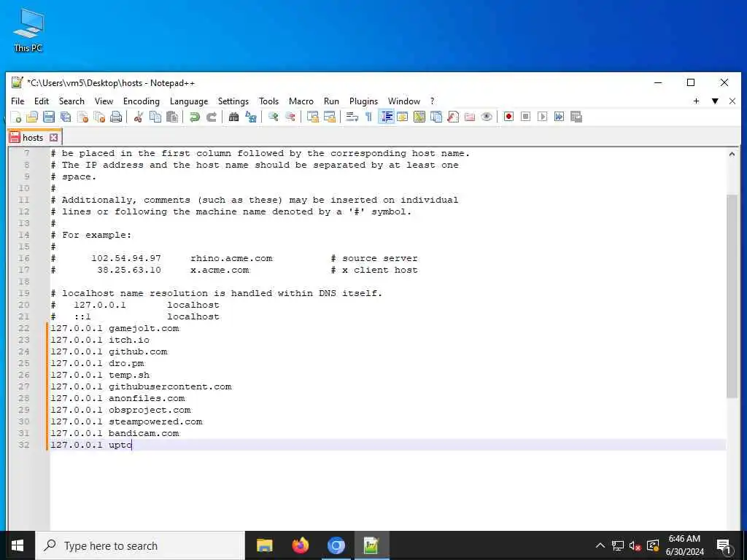Viewport: 747px width, 560px height.
Task: Run macro multiple times icon
Action: 560,117
